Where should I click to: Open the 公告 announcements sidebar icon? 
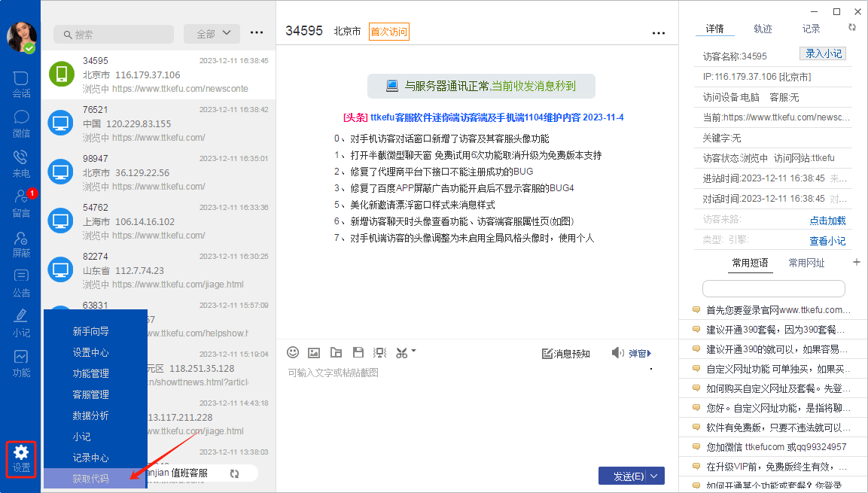pos(21,283)
